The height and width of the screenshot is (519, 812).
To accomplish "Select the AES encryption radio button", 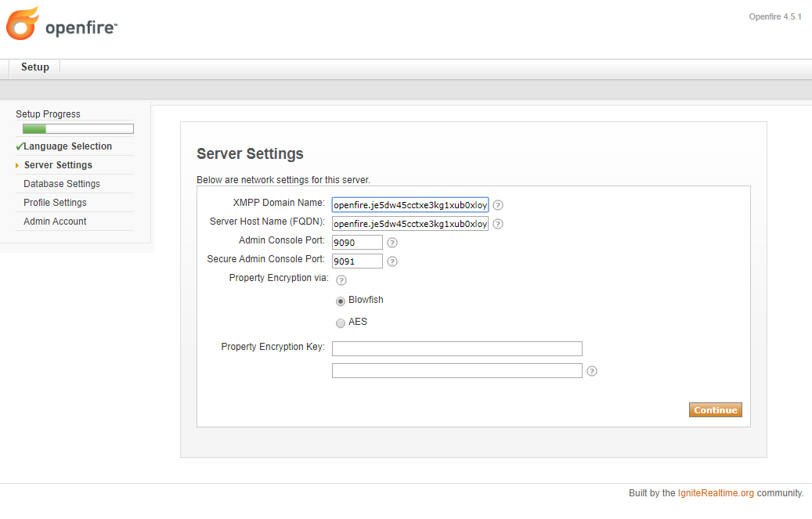I will pyautogui.click(x=341, y=323).
